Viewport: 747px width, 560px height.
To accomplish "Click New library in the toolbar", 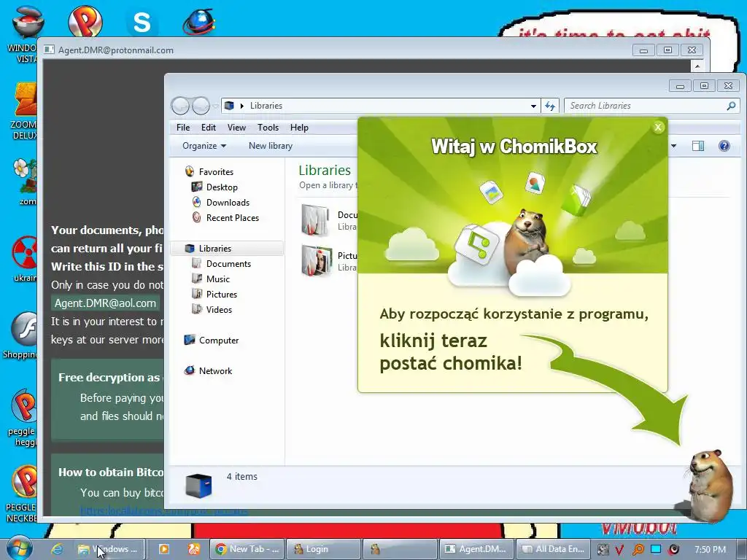I will (271, 146).
